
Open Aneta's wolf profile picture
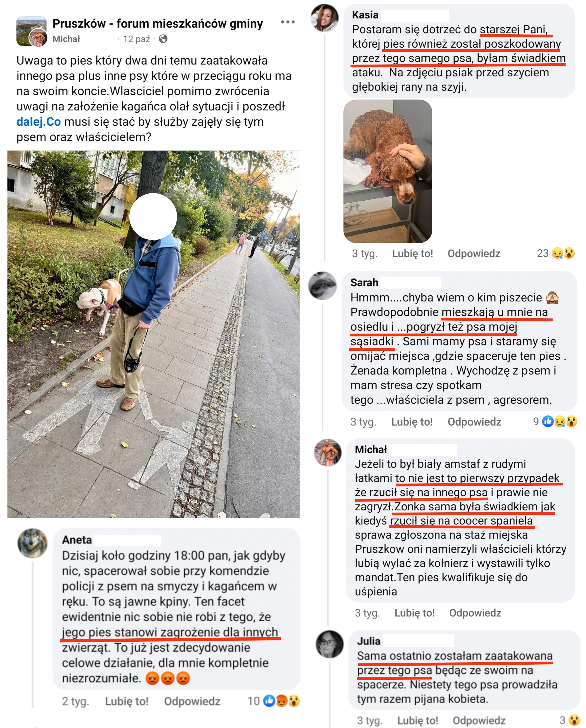click(x=32, y=543)
